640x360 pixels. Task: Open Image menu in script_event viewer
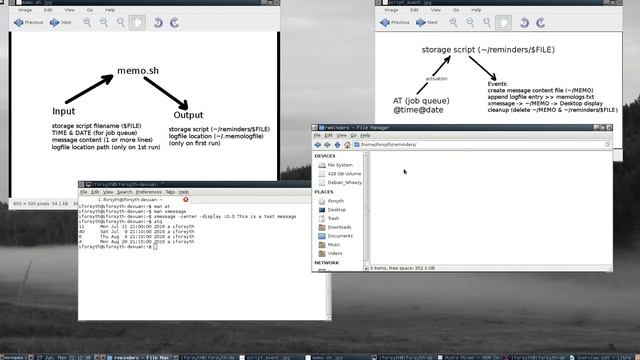tap(391, 10)
